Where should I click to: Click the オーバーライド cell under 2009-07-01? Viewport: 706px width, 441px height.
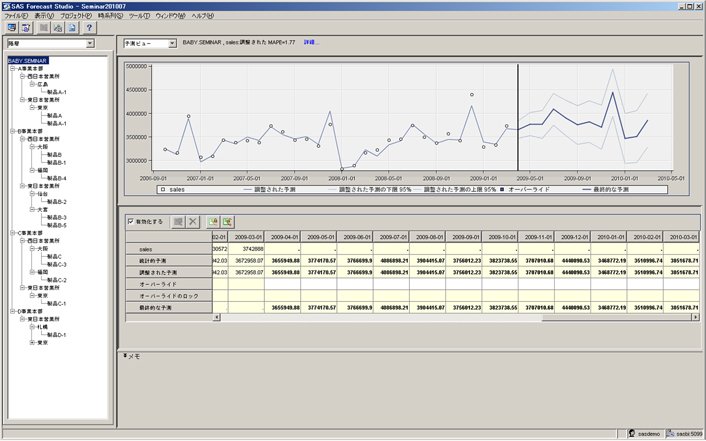tap(391, 284)
